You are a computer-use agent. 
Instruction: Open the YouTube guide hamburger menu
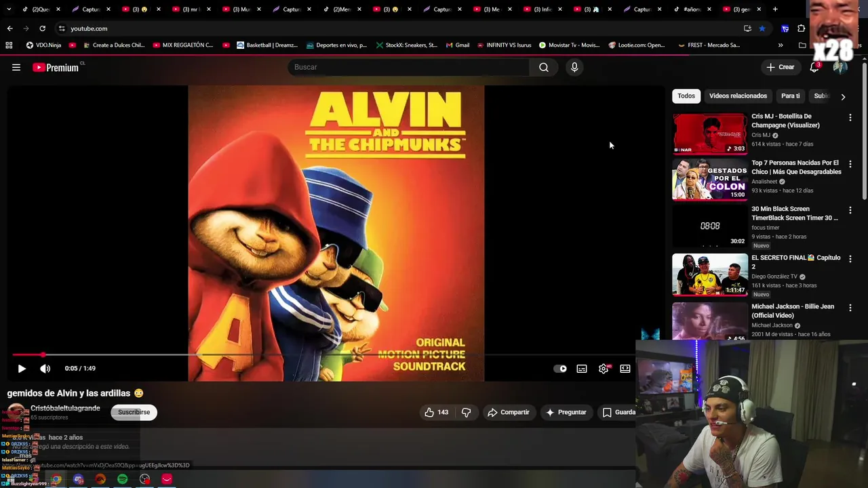[16, 67]
